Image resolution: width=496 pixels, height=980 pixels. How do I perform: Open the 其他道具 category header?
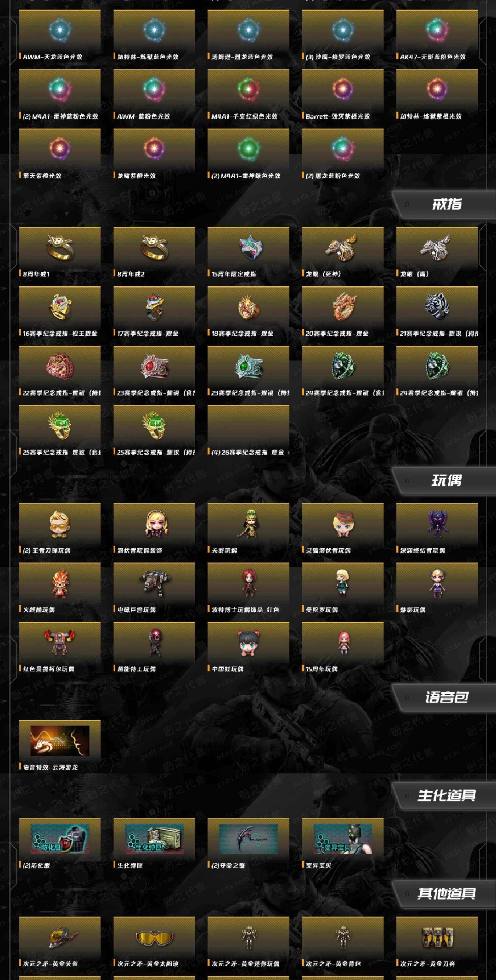[x=444, y=894]
